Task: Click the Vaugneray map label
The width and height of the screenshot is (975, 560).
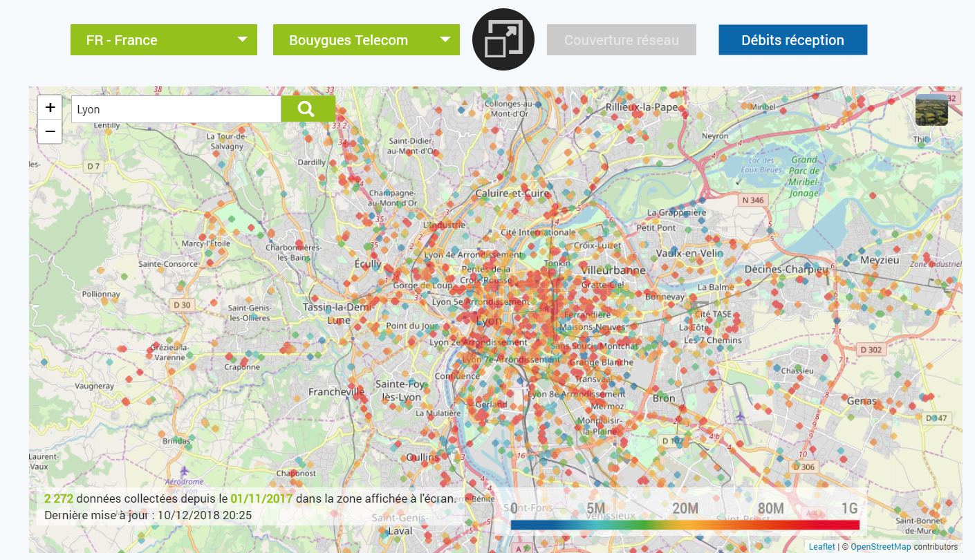Action: tap(94, 386)
